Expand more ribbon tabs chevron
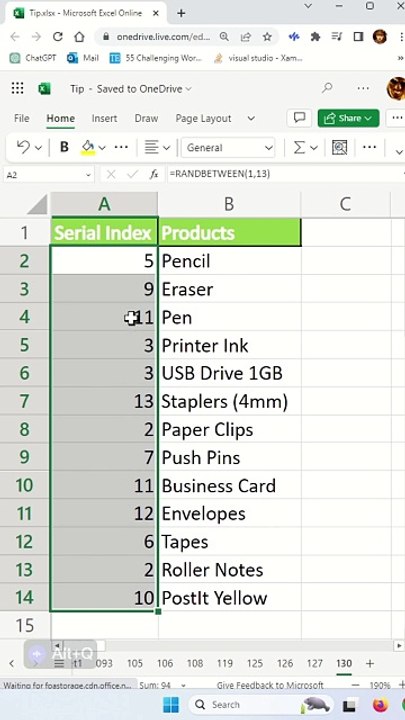The height and width of the screenshot is (720, 405). (x=251, y=118)
